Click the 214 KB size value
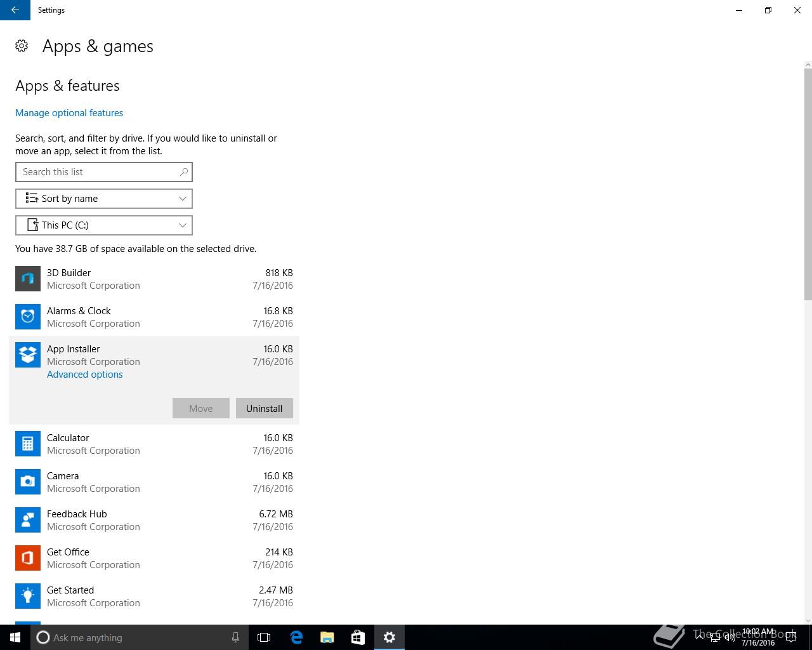Image resolution: width=812 pixels, height=650 pixels. pos(279,552)
